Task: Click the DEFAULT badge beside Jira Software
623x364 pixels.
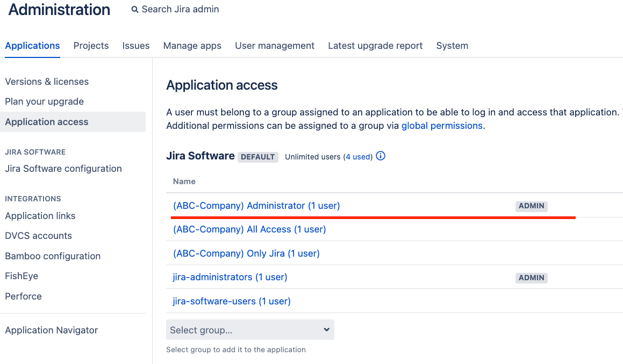Action: pos(258,157)
